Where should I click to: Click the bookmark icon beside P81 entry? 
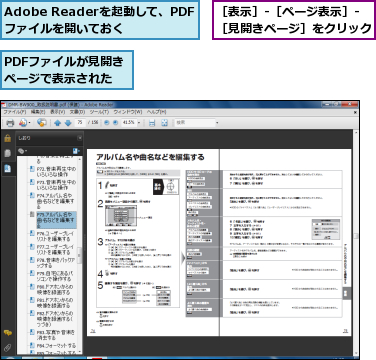[x=32, y=300]
